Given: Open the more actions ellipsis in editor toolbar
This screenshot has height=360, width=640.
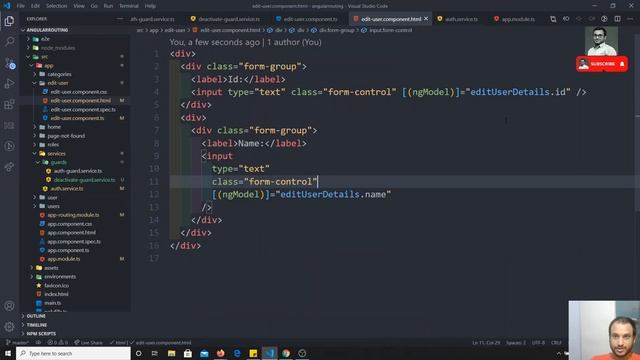Looking at the screenshot, I should (x=630, y=19).
